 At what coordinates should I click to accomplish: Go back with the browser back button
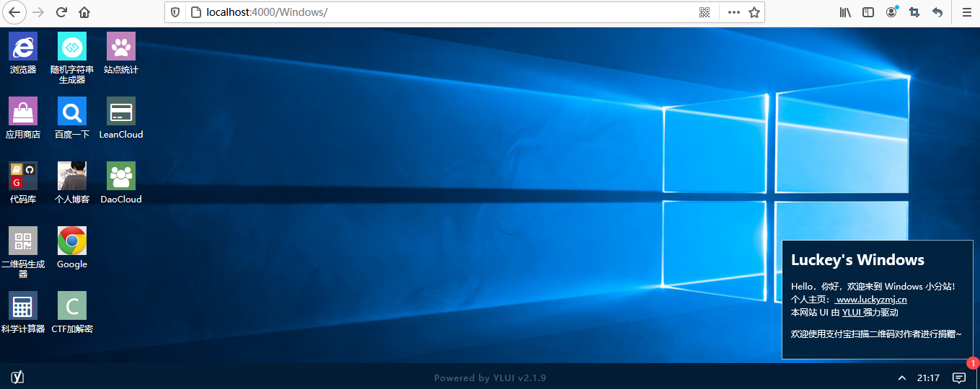tap(14, 12)
